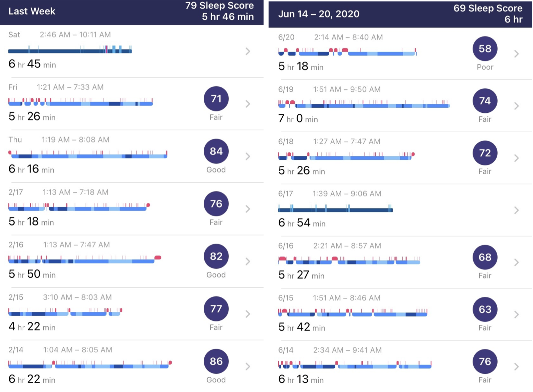Select the Jun 14 – 20, 2020 header
The height and width of the screenshot is (392, 533).
coord(319,14)
